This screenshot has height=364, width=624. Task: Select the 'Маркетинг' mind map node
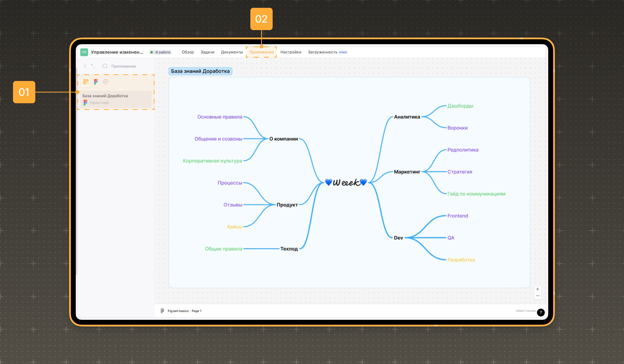click(x=407, y=172)
